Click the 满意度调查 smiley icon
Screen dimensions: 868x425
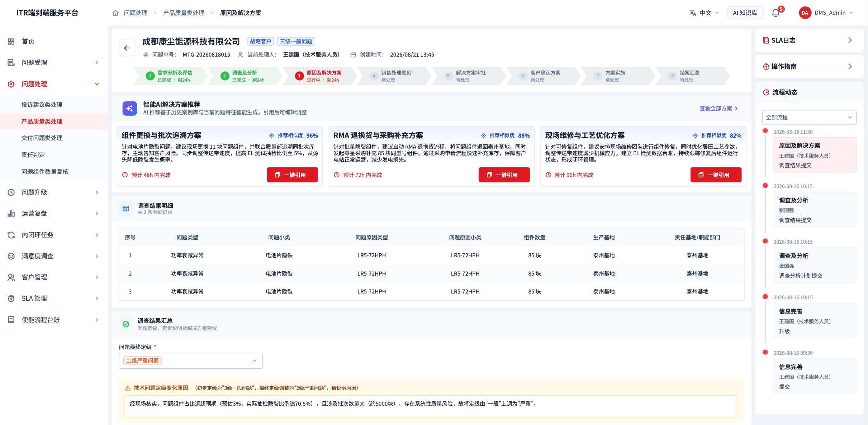(x=11, y=256)
